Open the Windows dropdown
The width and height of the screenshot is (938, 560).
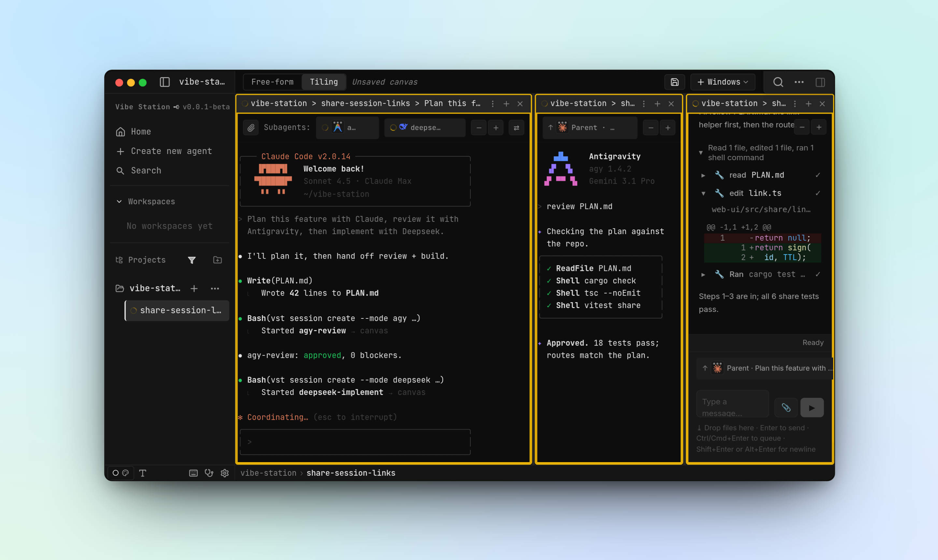pyautogui.click(x=722, y=82)
